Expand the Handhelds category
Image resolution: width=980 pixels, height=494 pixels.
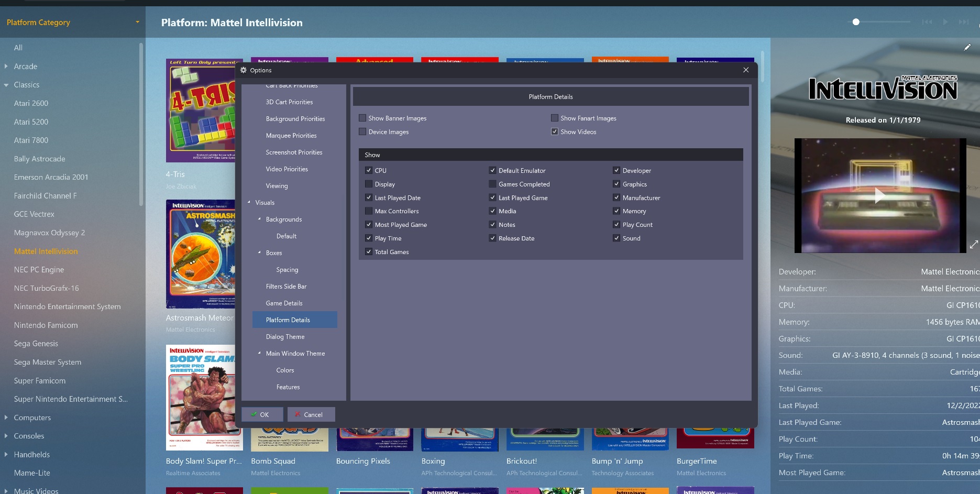(6, 454)
